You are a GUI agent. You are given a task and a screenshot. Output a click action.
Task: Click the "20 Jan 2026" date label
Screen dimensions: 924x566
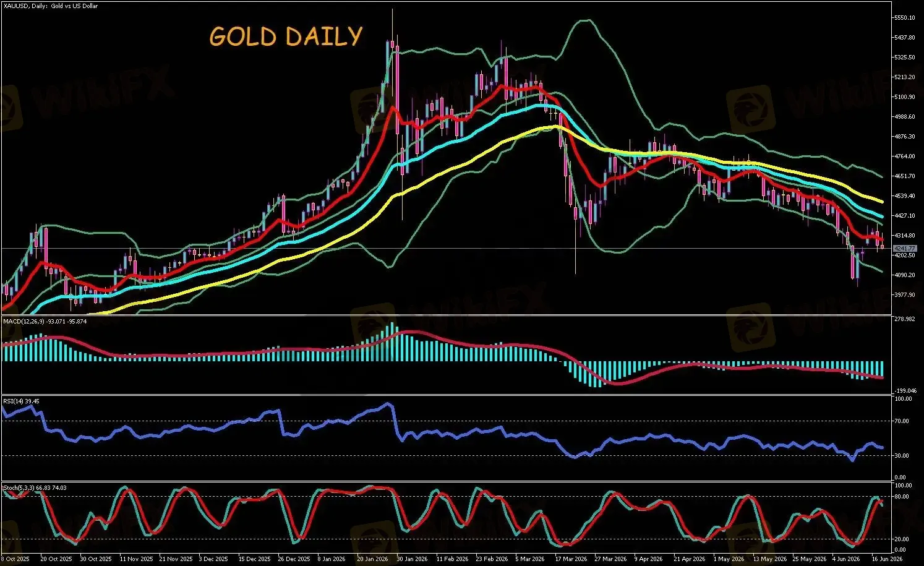(373, 559)
